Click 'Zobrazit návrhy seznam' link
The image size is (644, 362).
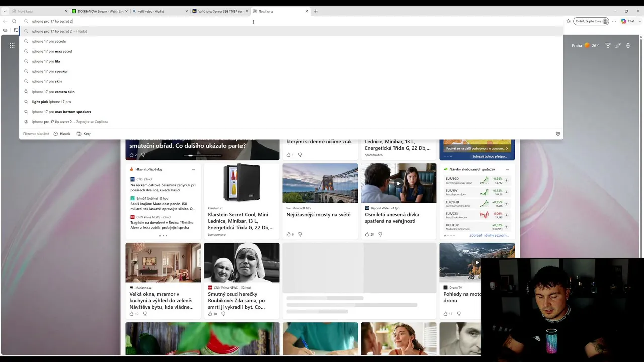click(490, 235)
